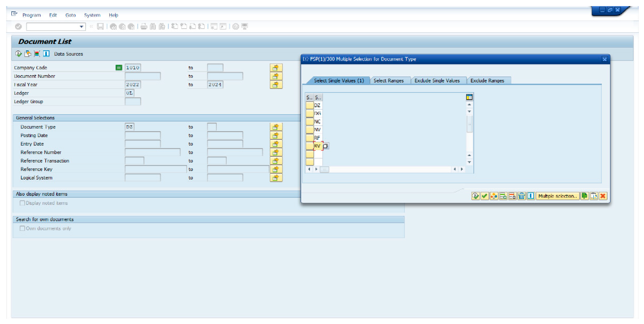644x324 pixels.
Task: Open the command field dropdown arrow
Action: tap(81, 27)
